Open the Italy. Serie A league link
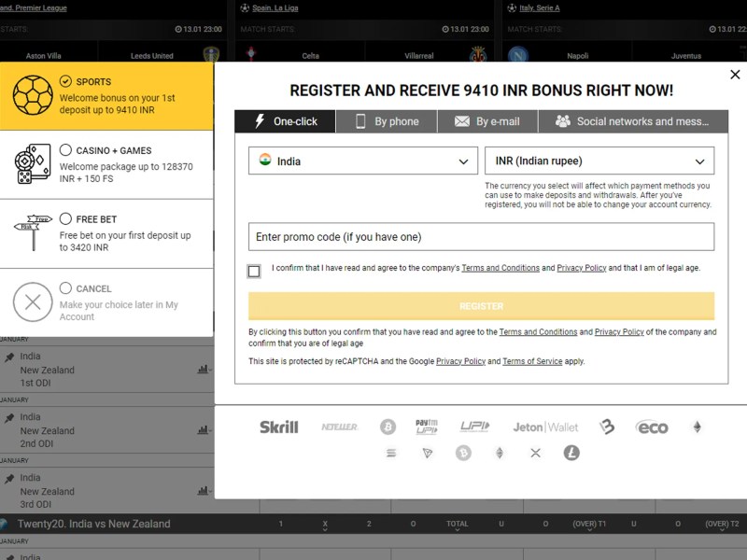This screenshot has height=560, width=747. click(x=540, y=8)
